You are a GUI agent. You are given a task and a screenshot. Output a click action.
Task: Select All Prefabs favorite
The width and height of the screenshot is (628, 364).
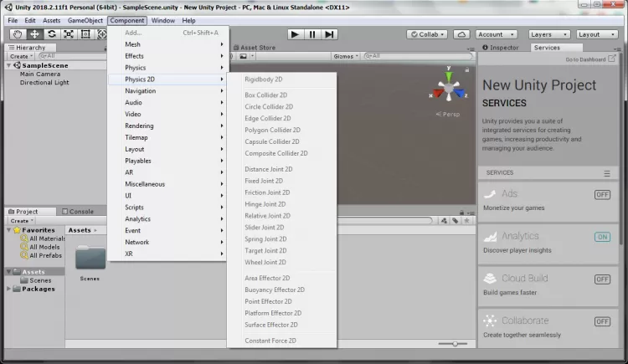tap(42, 255)
